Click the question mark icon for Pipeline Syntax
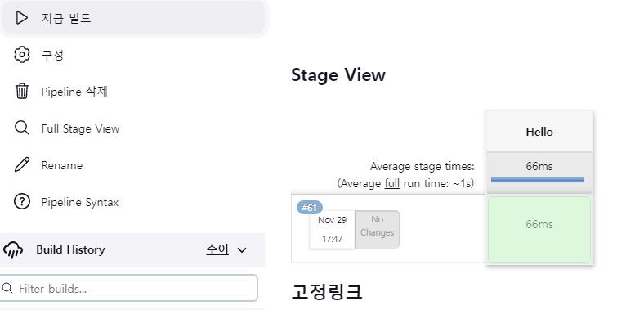Viewport: 644px width, 310px height. 22,202
